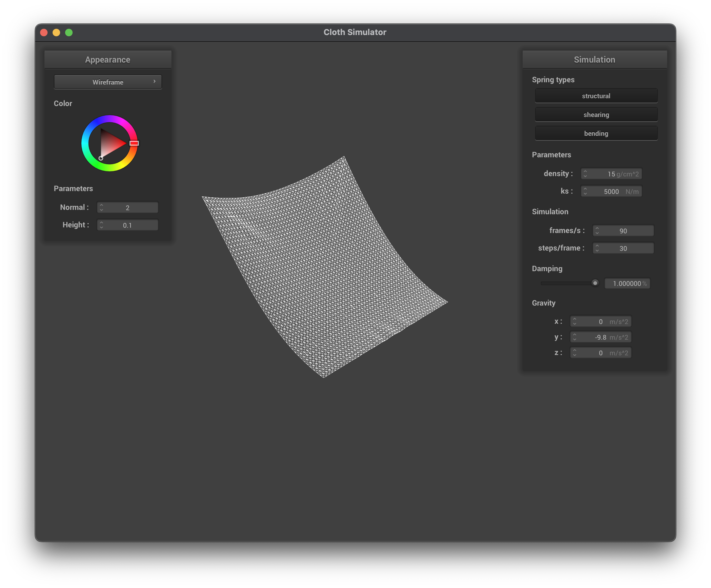Click the Appearance panel header
This screenshot has height=588, width=711.
(x=108, y=59)
